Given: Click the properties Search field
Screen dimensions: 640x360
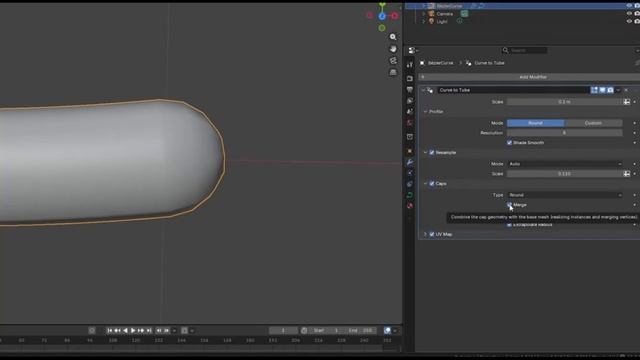Looking at the screenshot, I should pyautogui.click(x=524, y=51).
